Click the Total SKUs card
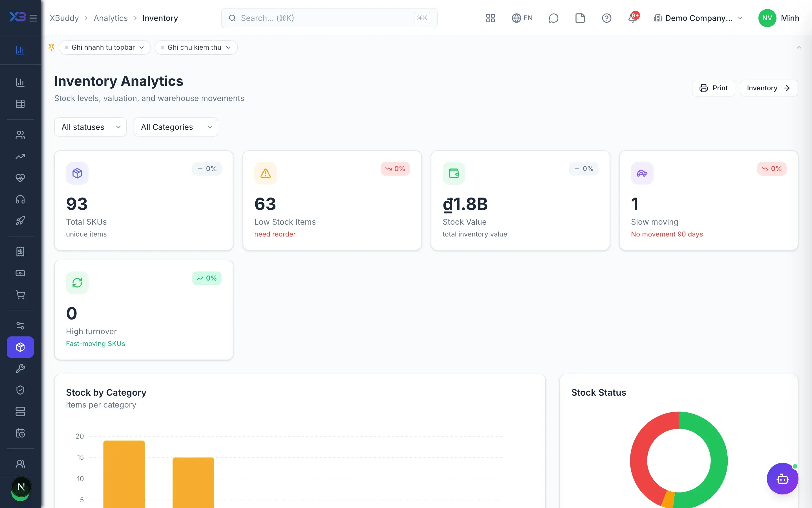The height and width of the screenshot is (508, 812). click(144, 200)
